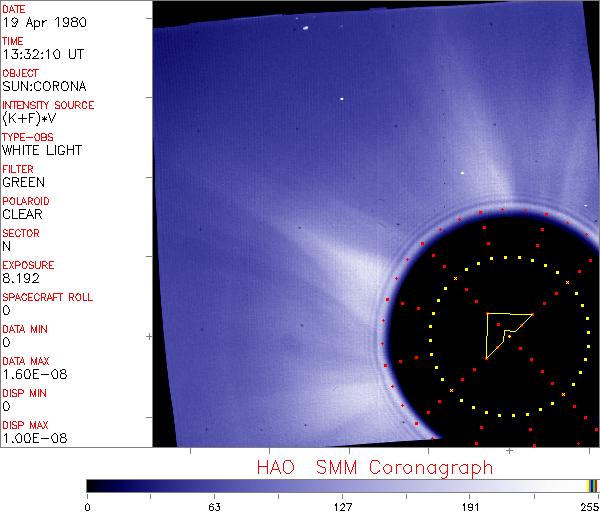Click the HAO SMM Coronagraph title

(x=374, y=467)
